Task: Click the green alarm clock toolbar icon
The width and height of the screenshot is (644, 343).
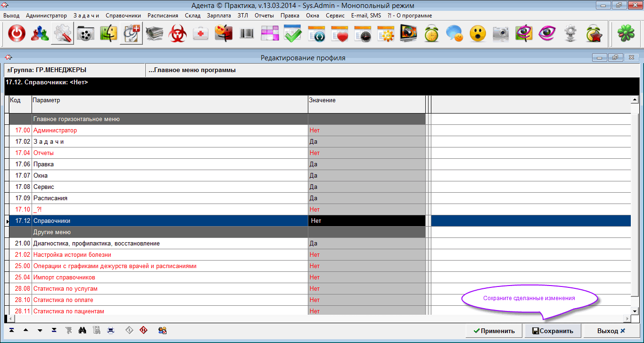Action: (x=431, y=34)
